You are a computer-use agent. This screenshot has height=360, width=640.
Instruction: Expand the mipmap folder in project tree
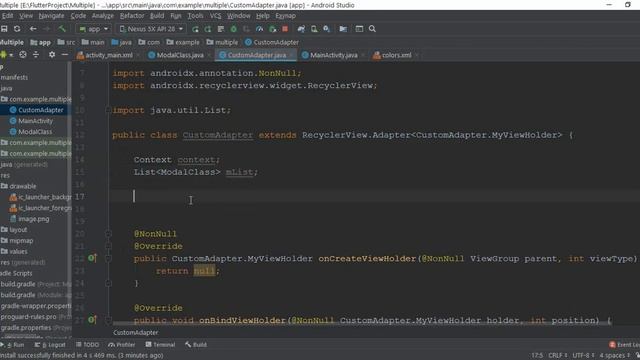pos(17,241)
